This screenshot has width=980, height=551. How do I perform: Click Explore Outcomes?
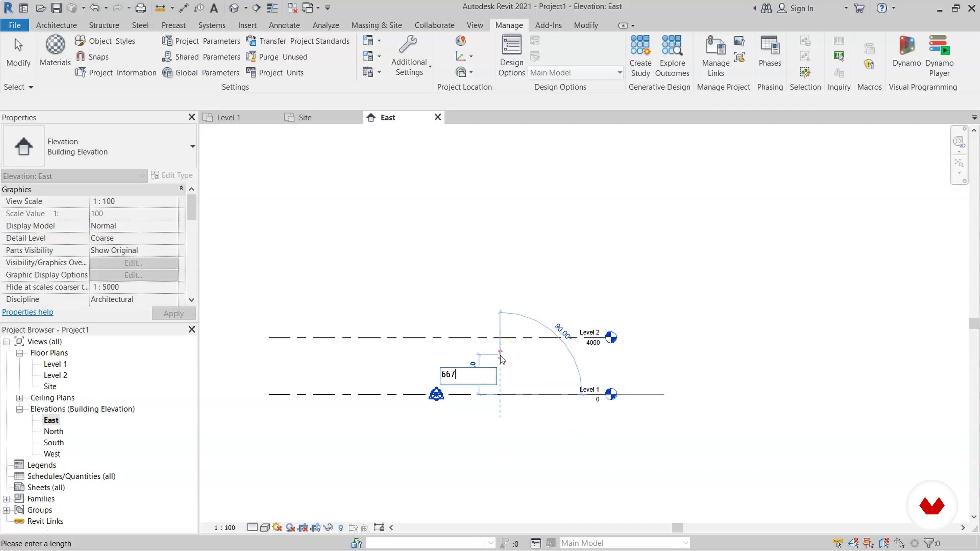(672, 56)
